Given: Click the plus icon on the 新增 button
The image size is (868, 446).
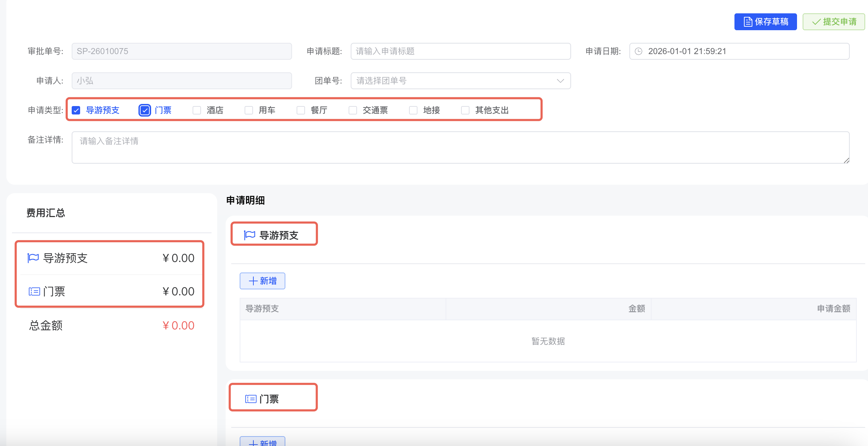Looking at the screenshot, I should point(253,281).
